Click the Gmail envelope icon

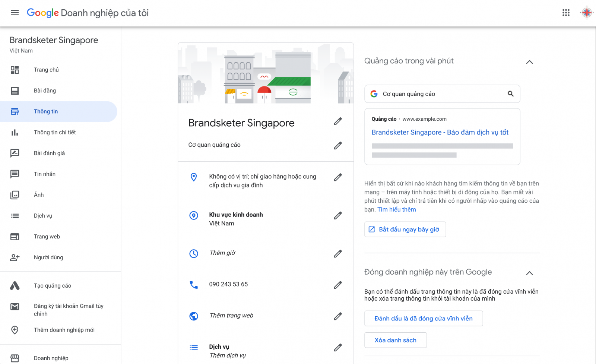[15, 307]
